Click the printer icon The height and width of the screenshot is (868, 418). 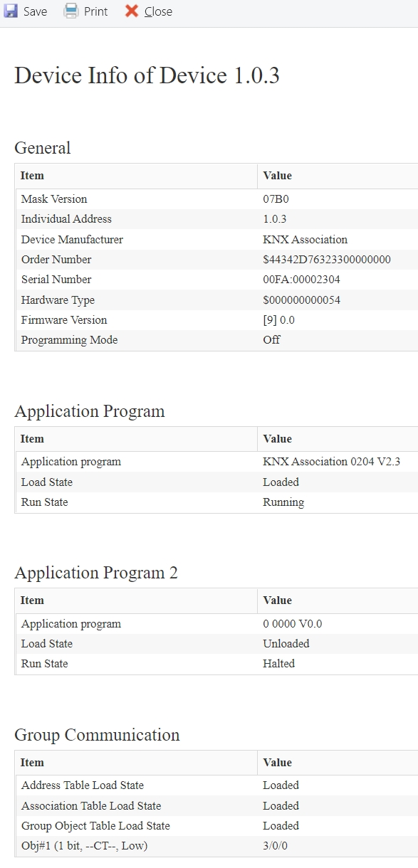tap(70, 11)
